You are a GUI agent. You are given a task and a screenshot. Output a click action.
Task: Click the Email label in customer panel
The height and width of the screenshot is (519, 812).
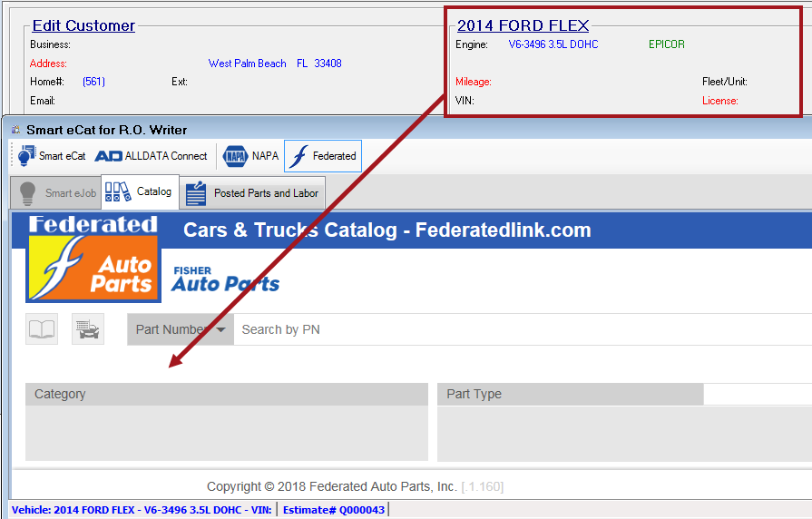coord(43,101)
